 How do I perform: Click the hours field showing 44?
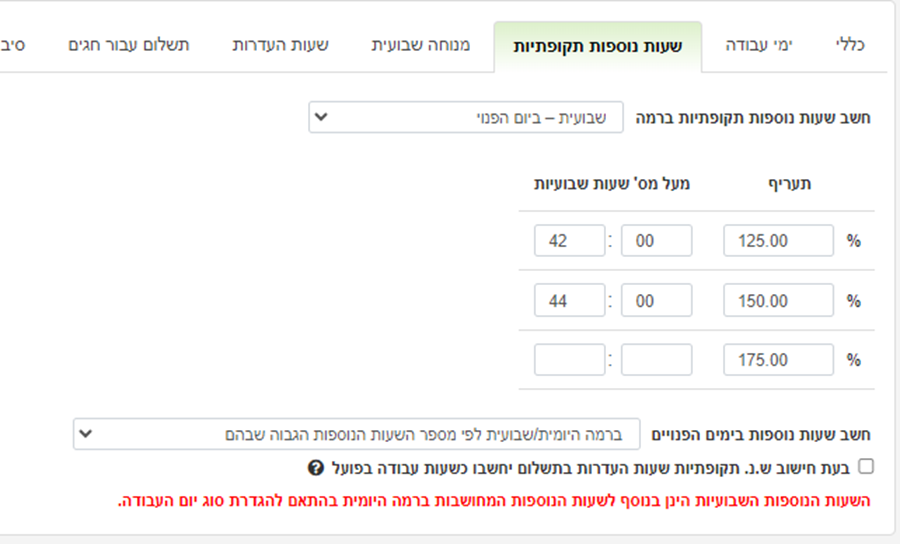coord(569,300)
